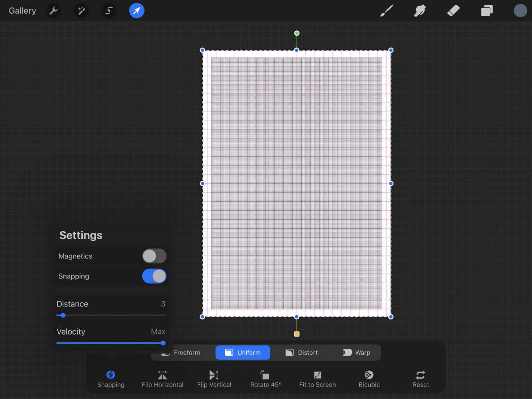
Task: Open the Layers panel
Action: 487,11
